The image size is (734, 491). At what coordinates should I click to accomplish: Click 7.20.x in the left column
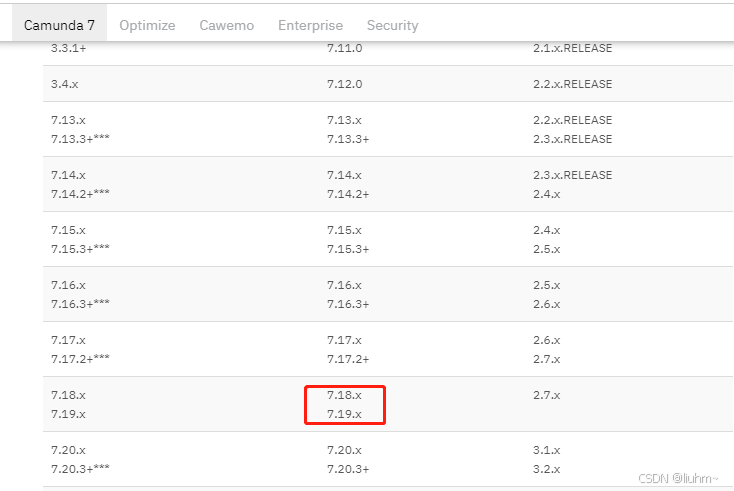[x=68, y=450]
